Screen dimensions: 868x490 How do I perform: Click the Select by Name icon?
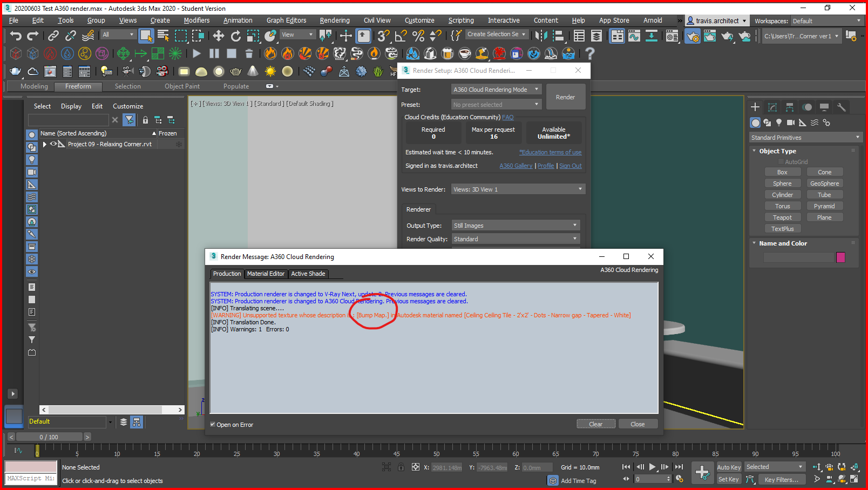pyautogui.click(x=163, y=36)
